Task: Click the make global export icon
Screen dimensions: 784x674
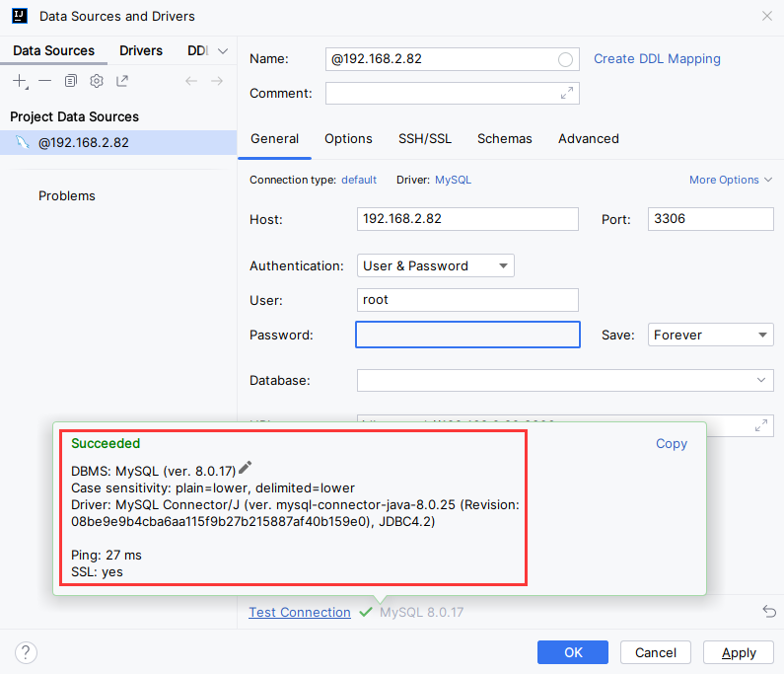Action: 122,81
